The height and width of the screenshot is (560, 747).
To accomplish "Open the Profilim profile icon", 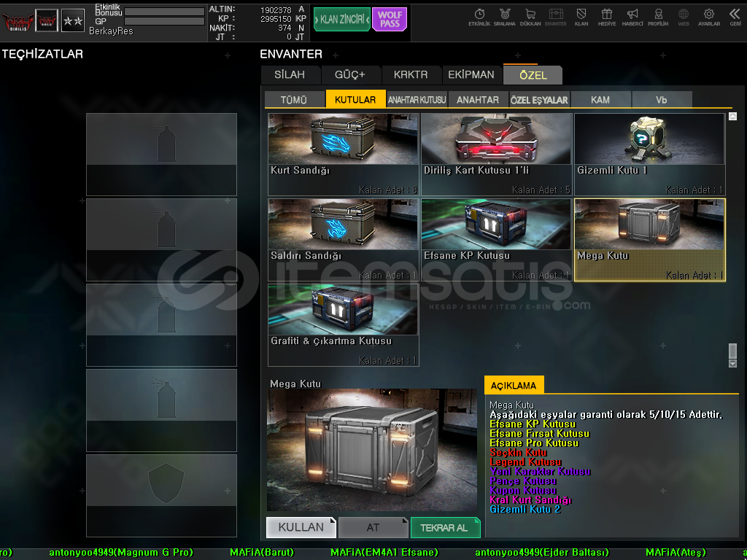I will click(x=658, y=16).
